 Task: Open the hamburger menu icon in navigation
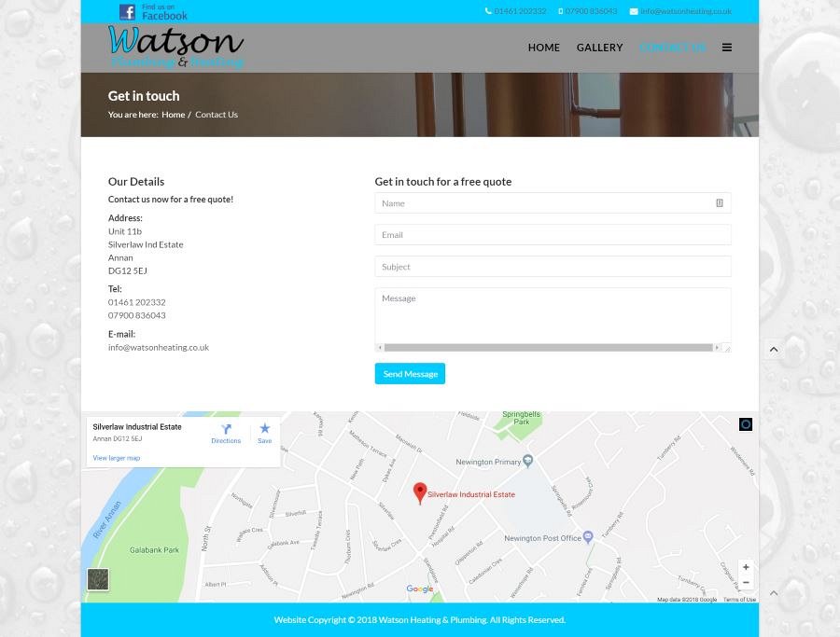(726, 48)
